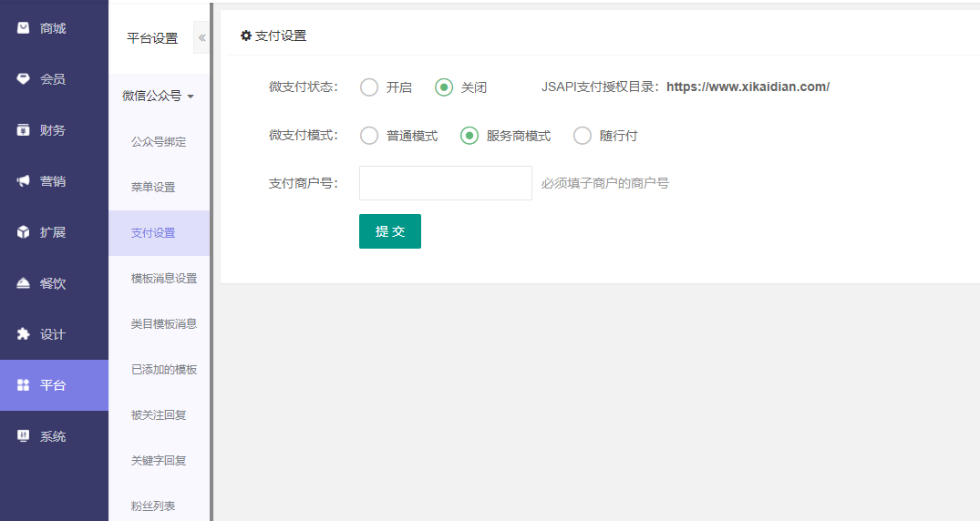
Task: Click the 商城 shop icon in sidebar
Action: pyautogui.click(x=23, y=27)
